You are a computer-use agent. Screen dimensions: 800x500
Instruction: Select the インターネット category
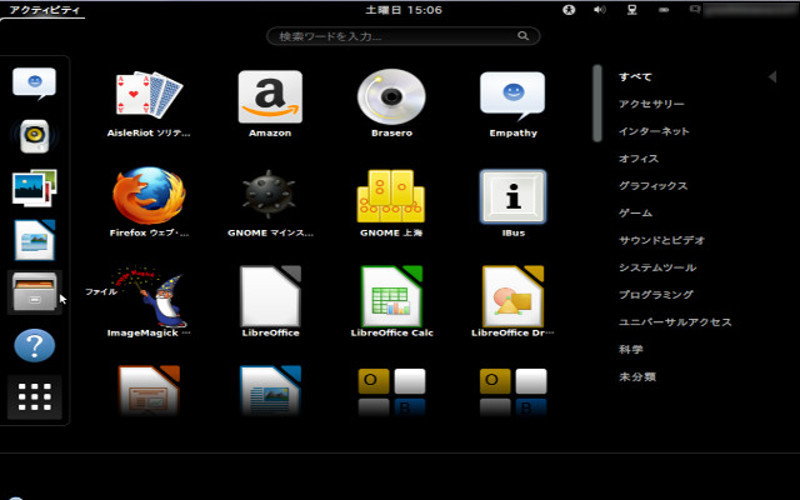pyautogui.click(x=654, y=131)
